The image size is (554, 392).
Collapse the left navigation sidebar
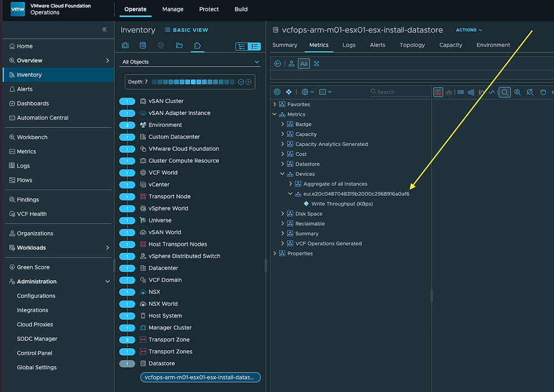[x=104, y=29]
